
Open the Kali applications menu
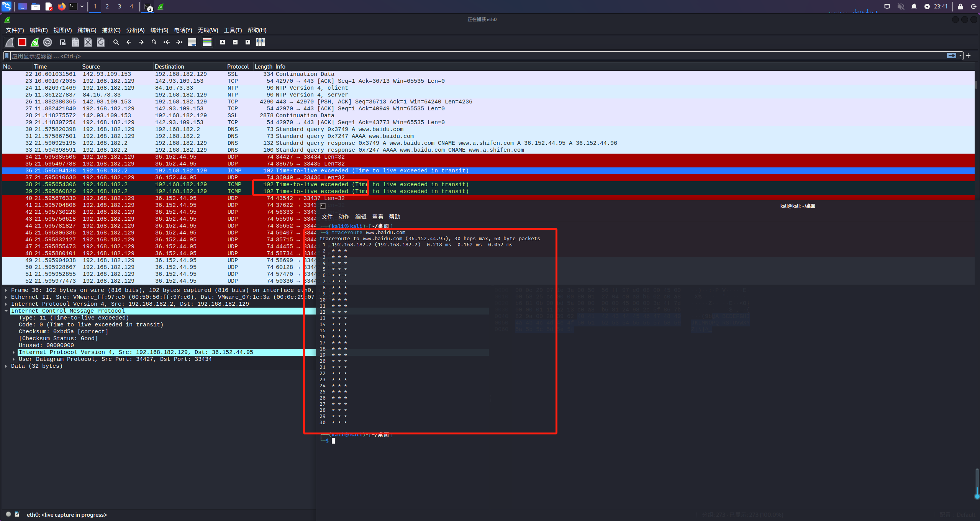[x=7, y=7]
